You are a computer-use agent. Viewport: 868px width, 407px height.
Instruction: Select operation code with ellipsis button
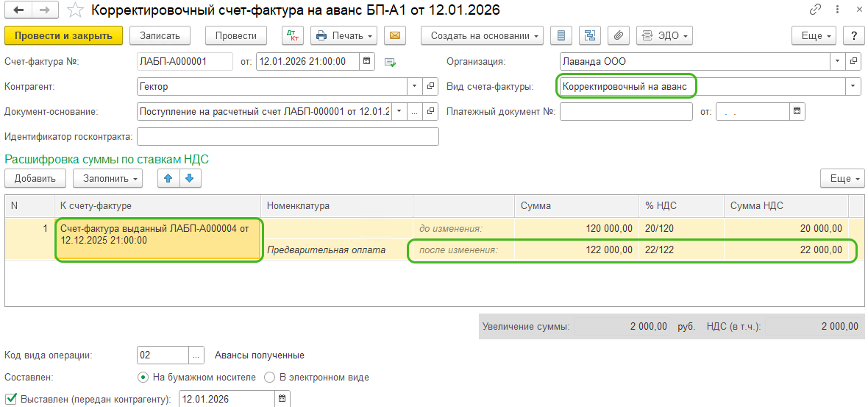pos(196,355)
